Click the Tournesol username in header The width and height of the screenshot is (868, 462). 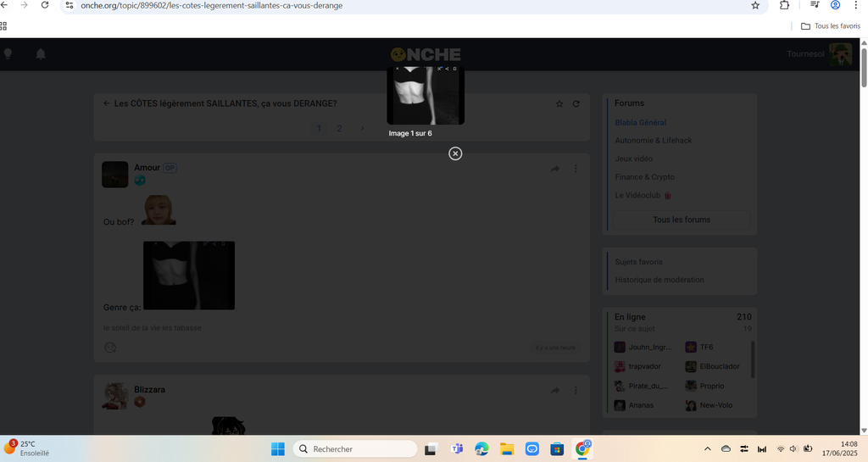[805, 53]
